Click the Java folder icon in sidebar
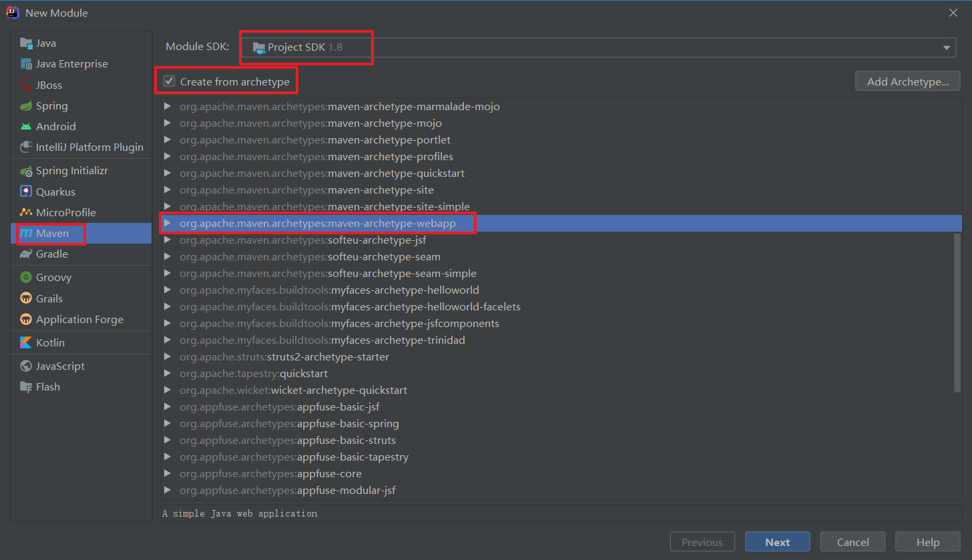This screenshot has width=972, height=560. coord(26,43)
